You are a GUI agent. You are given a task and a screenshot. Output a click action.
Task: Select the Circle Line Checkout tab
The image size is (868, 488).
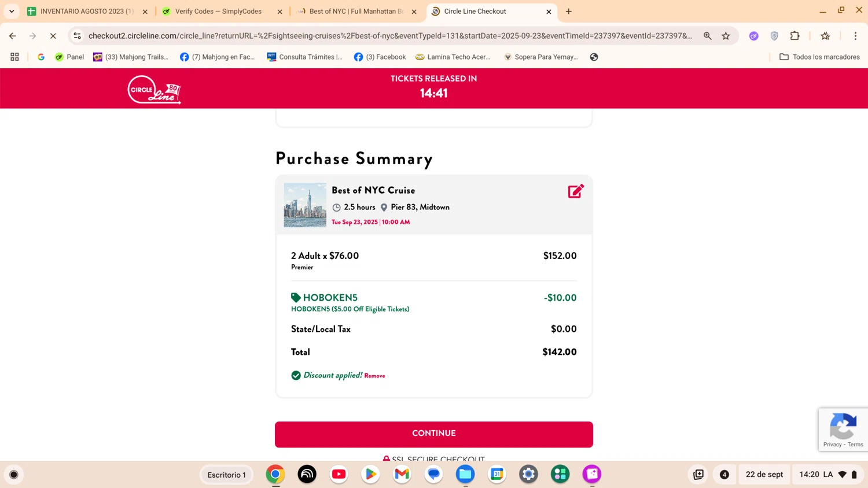[x=492, y=12]
